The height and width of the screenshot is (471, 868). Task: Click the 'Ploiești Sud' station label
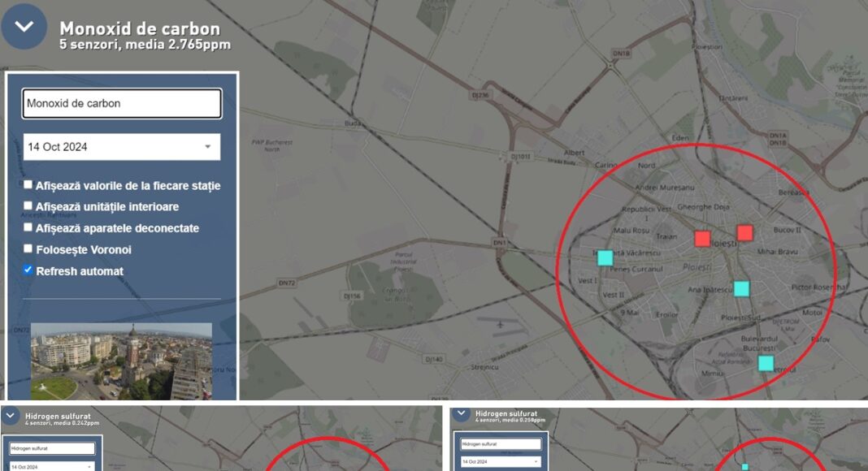740,318
